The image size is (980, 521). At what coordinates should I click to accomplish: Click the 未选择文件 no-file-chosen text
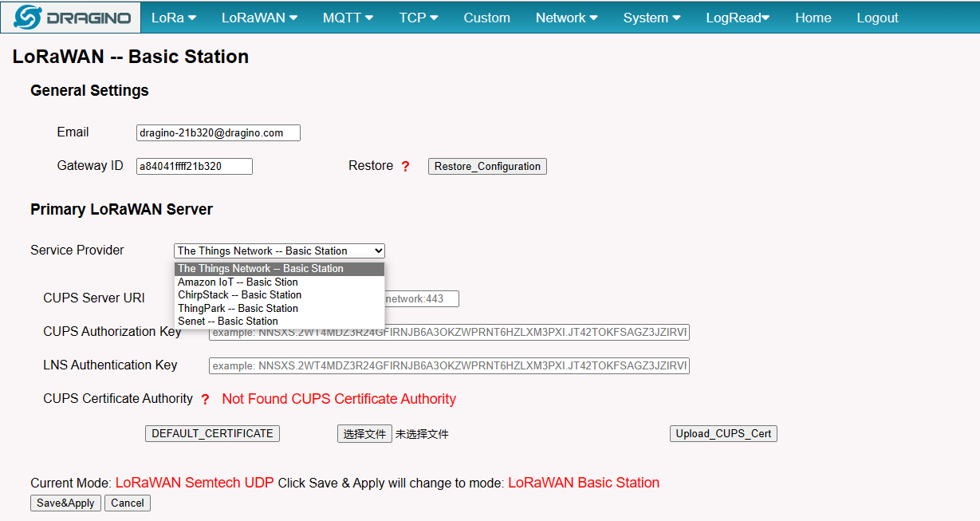422,434
